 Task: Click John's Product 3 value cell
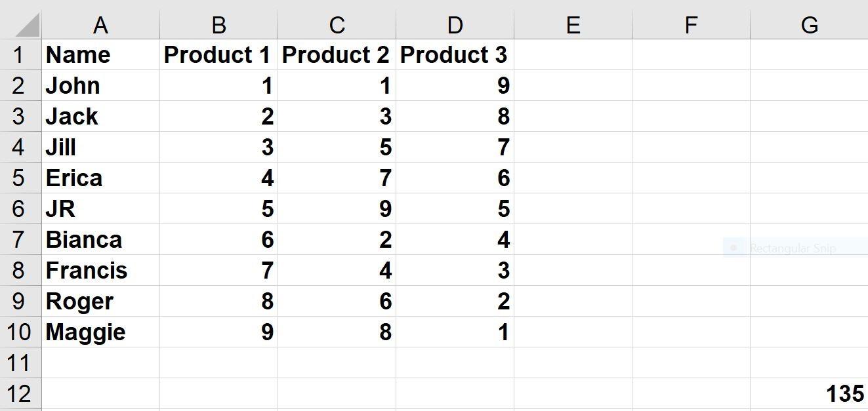point(455,86)
